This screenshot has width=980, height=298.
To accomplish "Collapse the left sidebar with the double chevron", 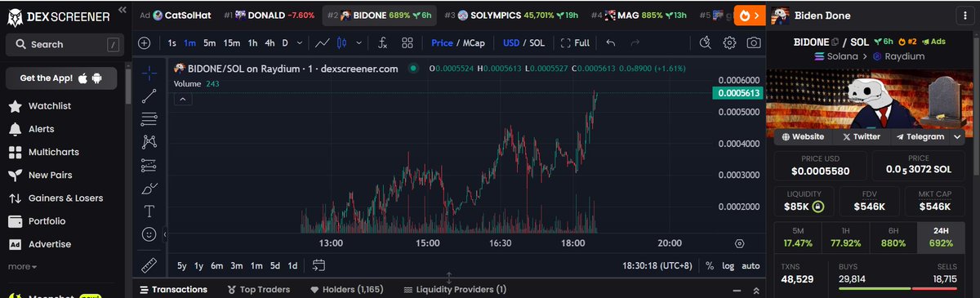I will tap(122, 10).
